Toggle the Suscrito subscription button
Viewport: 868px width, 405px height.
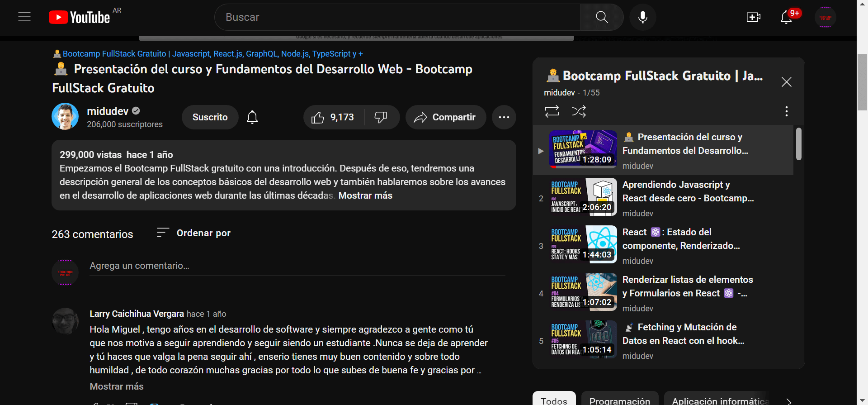point(210,117)
